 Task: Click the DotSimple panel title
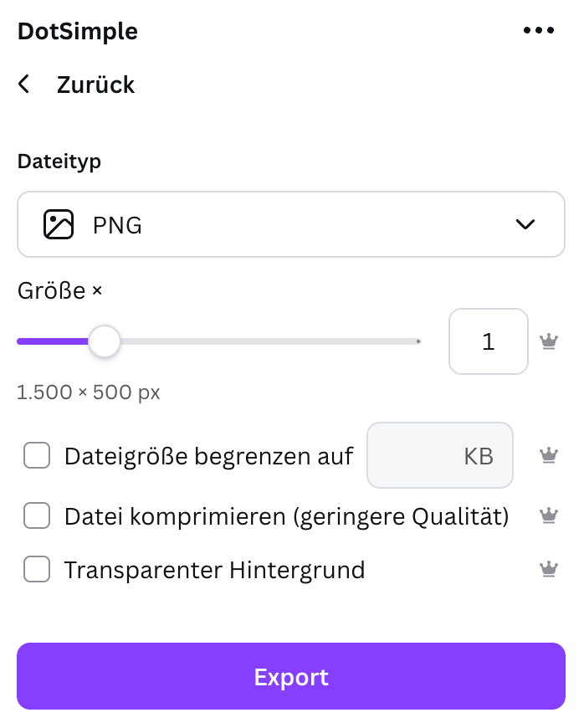pos(78,31)
